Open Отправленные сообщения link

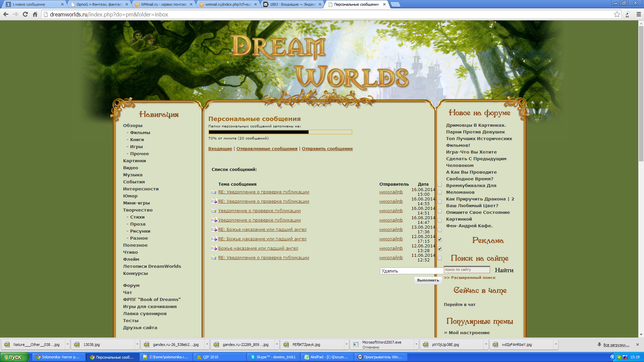coord(267,149)
